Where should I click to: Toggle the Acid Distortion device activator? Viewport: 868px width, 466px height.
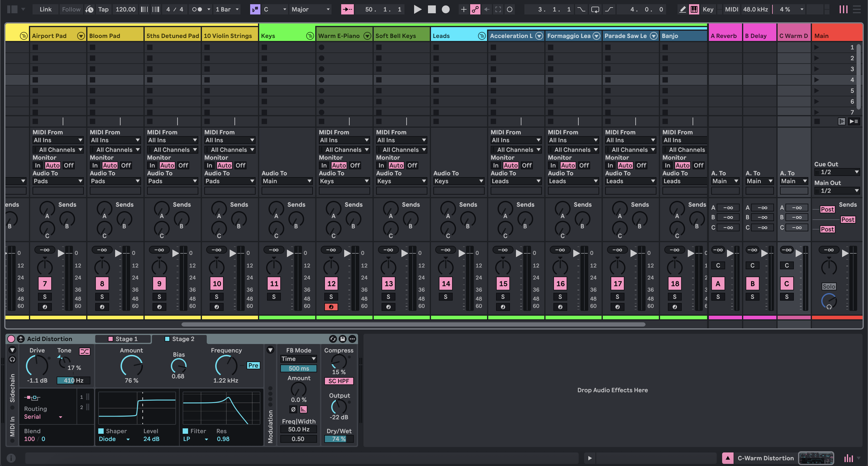click(11, 339)
